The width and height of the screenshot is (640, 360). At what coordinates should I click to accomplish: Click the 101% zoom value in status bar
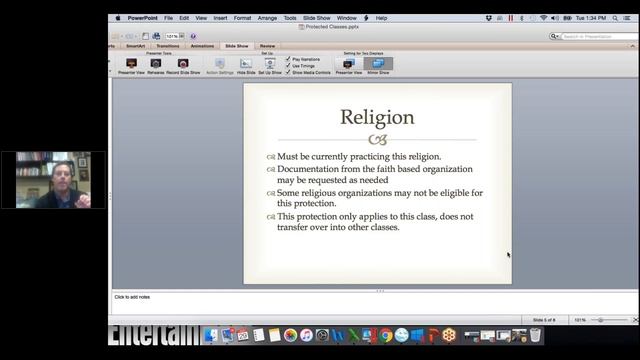tap(580, 320)
